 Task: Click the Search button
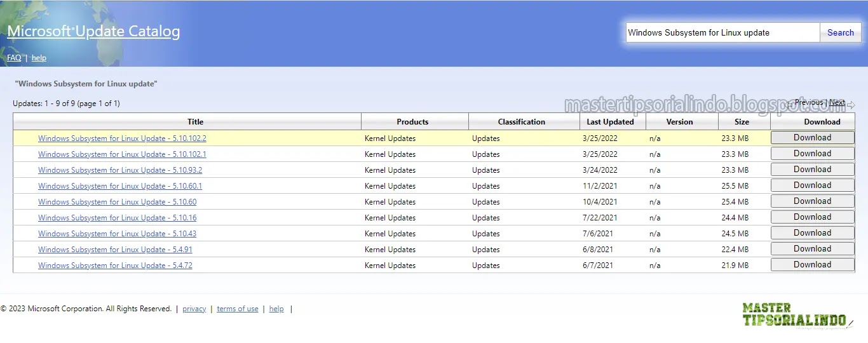840,32
